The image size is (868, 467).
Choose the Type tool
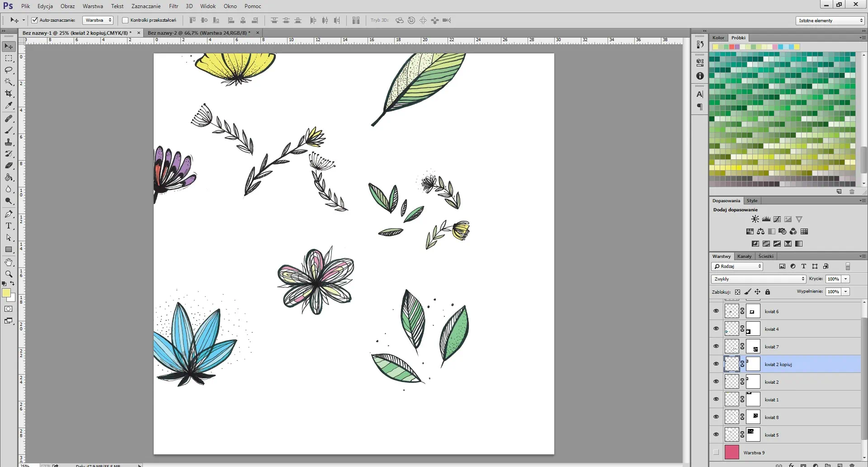9,226
